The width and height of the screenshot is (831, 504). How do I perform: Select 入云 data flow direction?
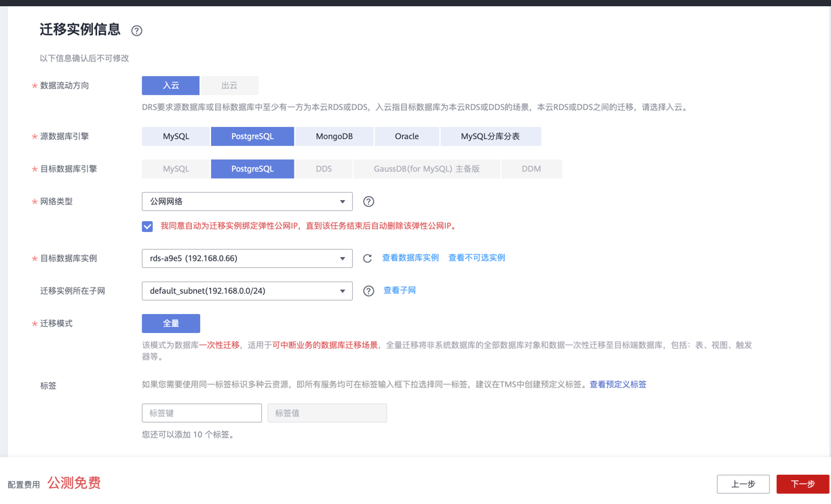170,85
